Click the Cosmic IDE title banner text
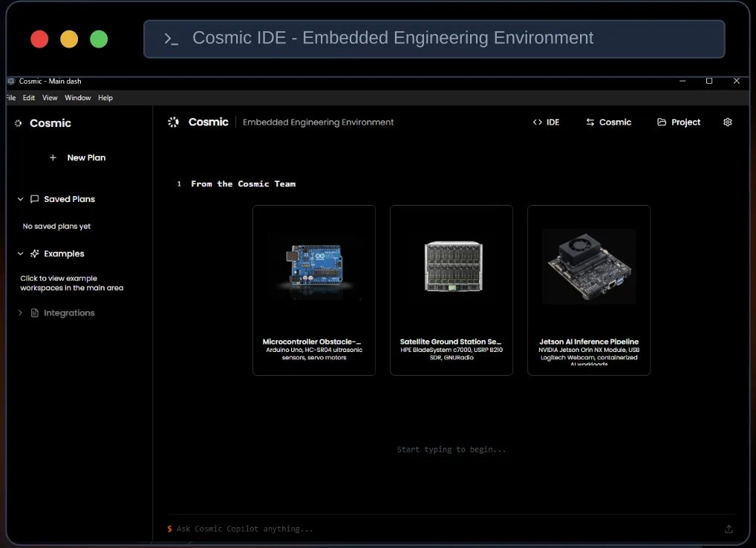 tap(393, 38)
